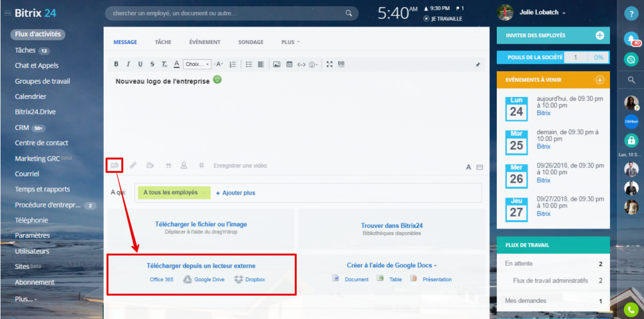Apply italic formatting in the editor
Viewport: 644px width, 319px height.
tap(128, 64)
